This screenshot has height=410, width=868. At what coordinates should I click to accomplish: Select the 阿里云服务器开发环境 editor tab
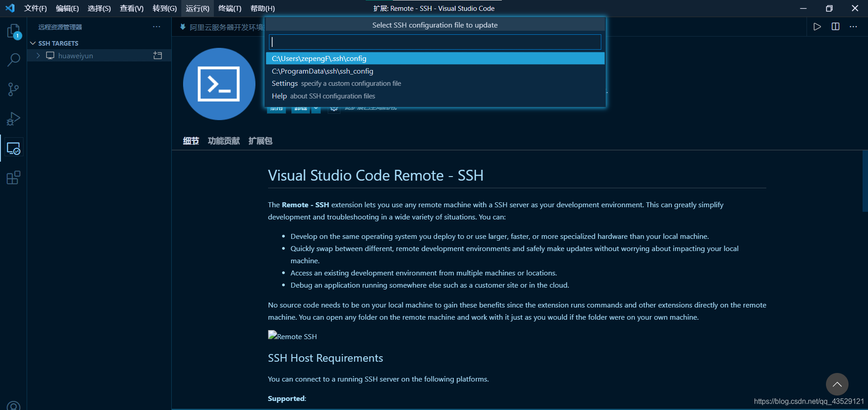pyautogui.click(x=222, y=27)
